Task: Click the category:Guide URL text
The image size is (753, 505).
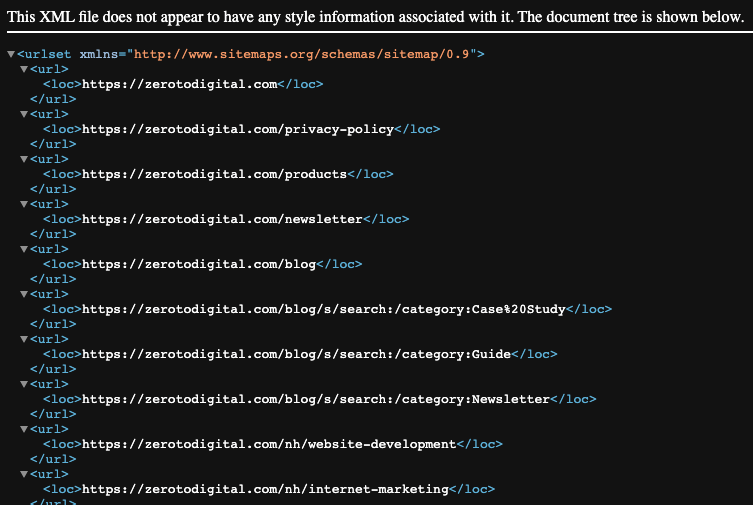Action: (295, 354)
